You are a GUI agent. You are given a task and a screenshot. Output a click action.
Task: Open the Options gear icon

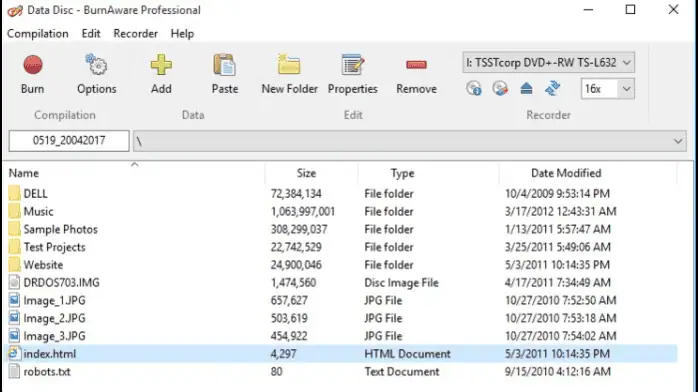[x=96, y=65]
